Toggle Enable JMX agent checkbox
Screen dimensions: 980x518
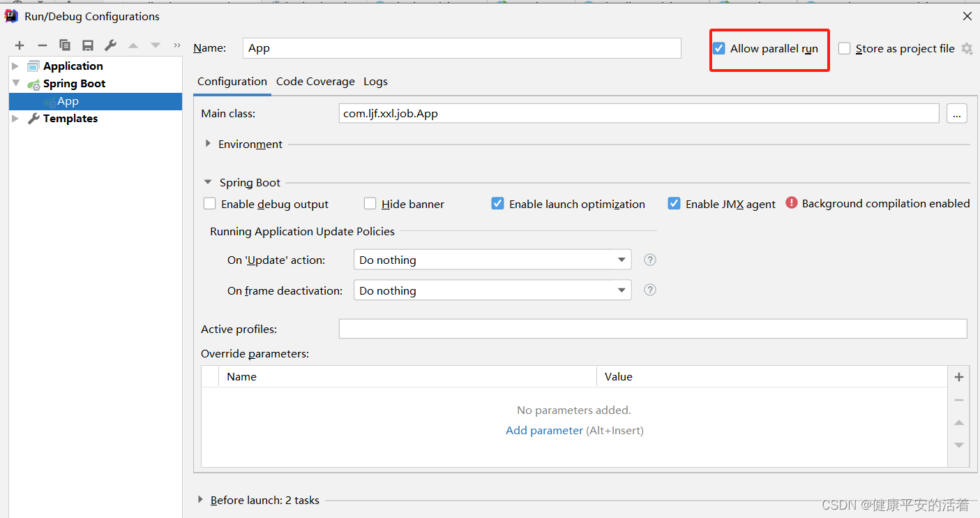coord(674,204)
